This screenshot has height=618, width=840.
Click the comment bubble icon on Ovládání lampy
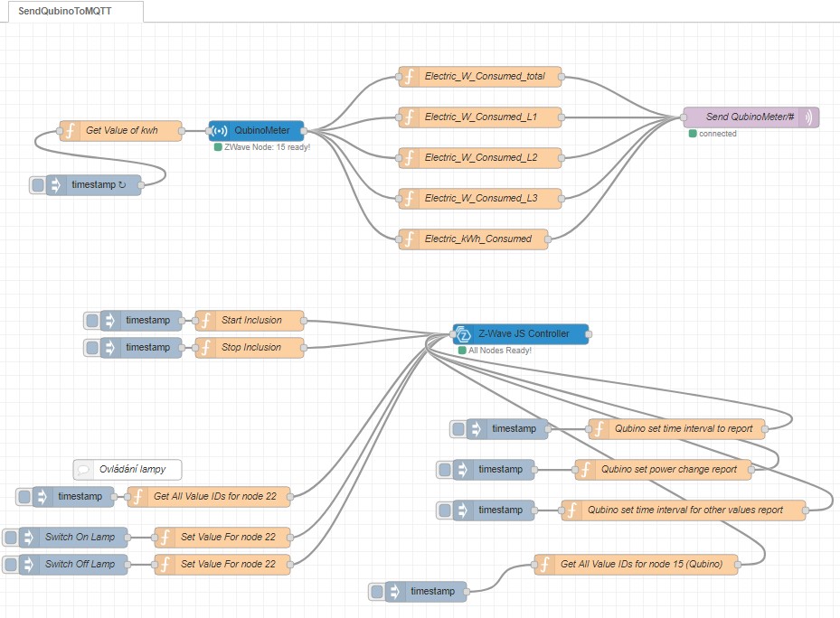click(x=83, y=470)
